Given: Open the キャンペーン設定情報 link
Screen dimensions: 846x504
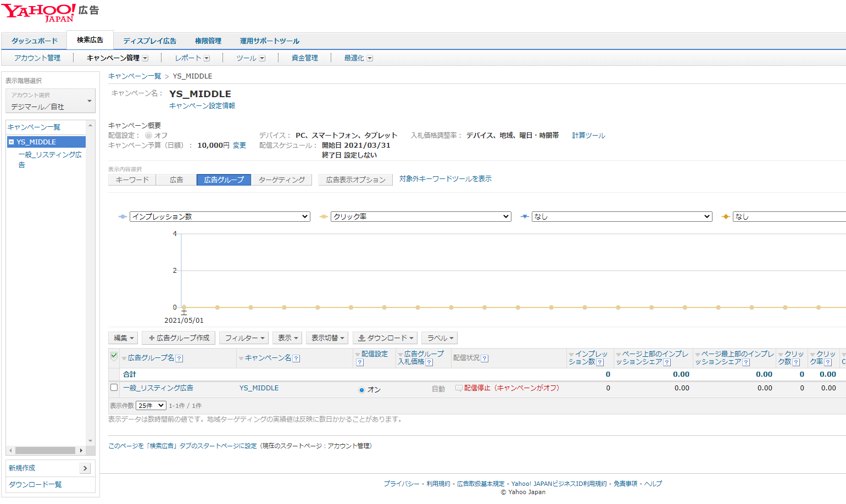Looking at the screenshot, I should click(202, 106).
